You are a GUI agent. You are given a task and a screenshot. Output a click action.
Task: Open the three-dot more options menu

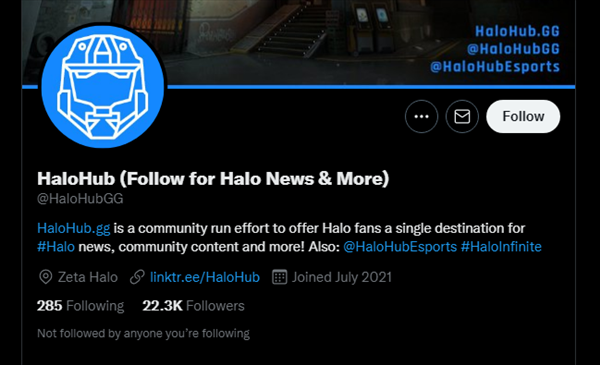421,116
